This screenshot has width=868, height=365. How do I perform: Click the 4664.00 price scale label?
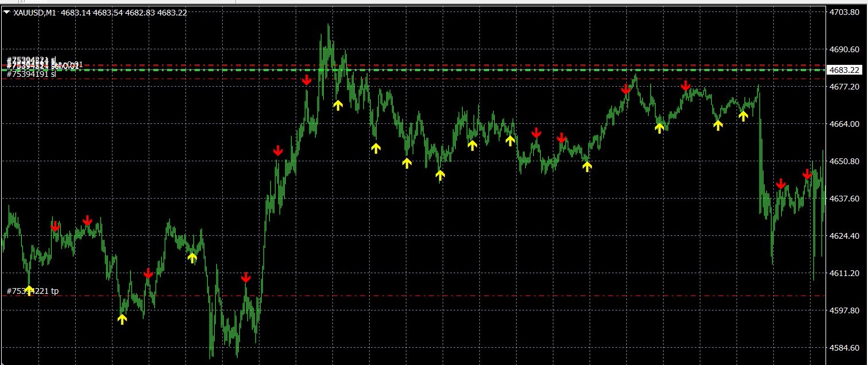click(844, 124)
